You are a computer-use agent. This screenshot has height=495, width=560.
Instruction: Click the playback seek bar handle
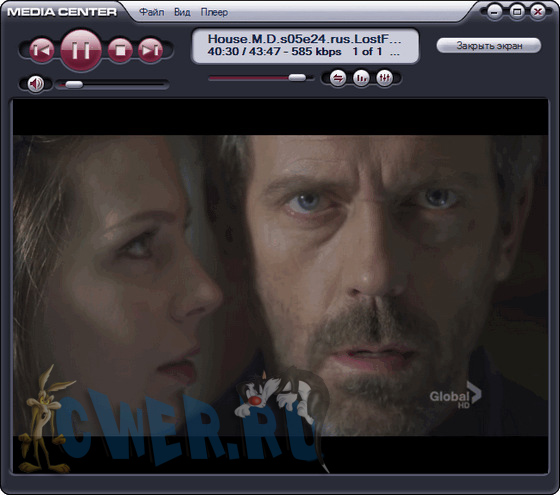pos(297,78)
